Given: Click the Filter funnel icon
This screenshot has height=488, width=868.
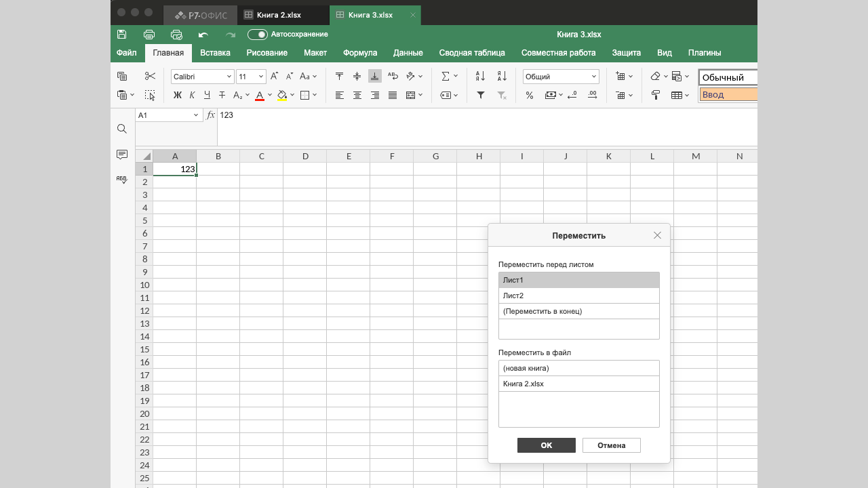Looking at the screenshot, I should pos(480,96).
